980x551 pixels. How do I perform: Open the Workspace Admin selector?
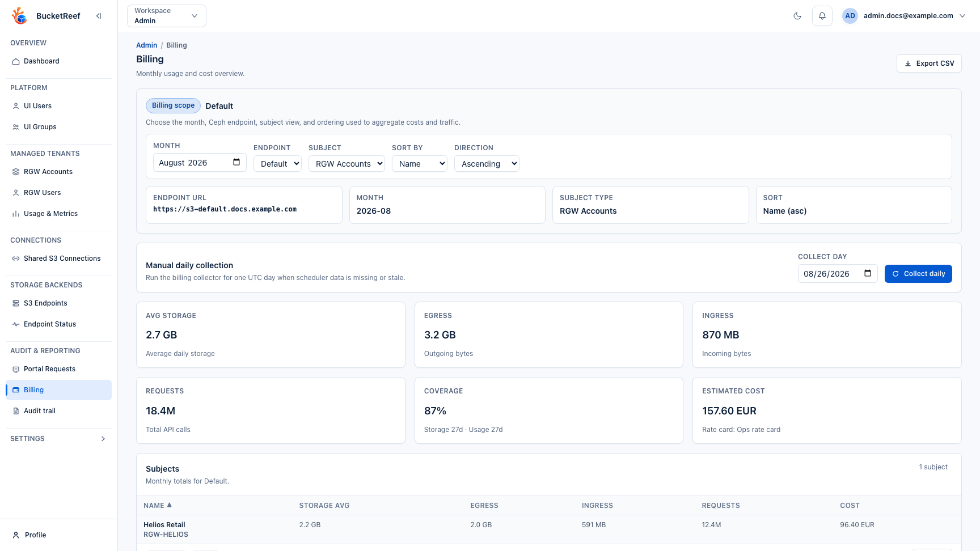coord(167,16)
